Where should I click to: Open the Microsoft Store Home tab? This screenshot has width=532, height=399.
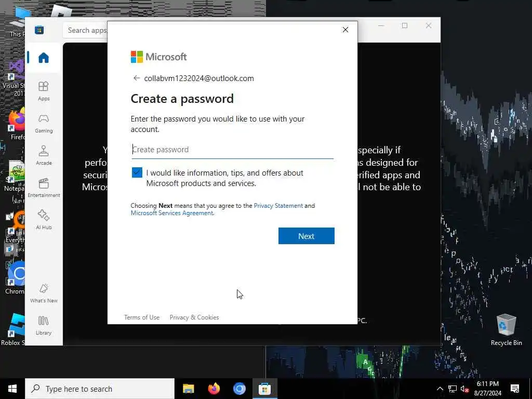tap(44, 58)
